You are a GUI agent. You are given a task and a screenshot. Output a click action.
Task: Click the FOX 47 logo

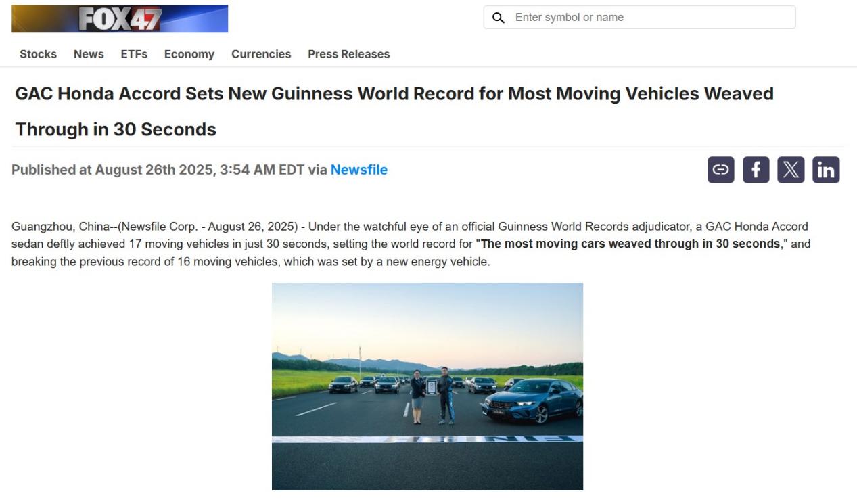(120, 19)
